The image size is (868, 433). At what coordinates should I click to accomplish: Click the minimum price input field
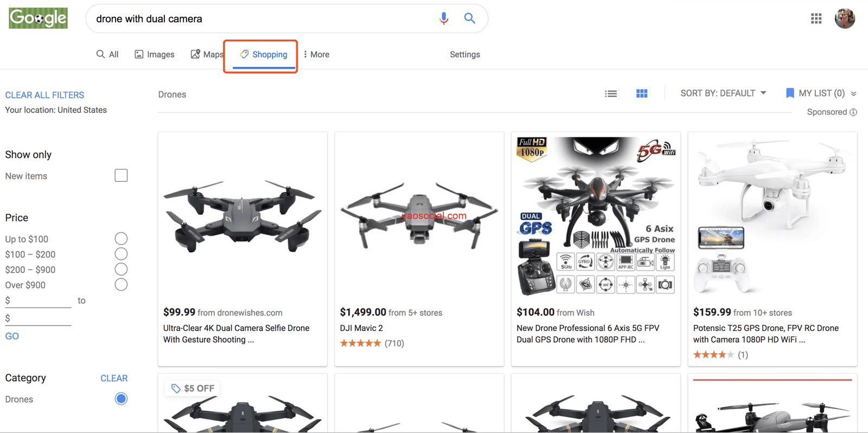(38, 301)
